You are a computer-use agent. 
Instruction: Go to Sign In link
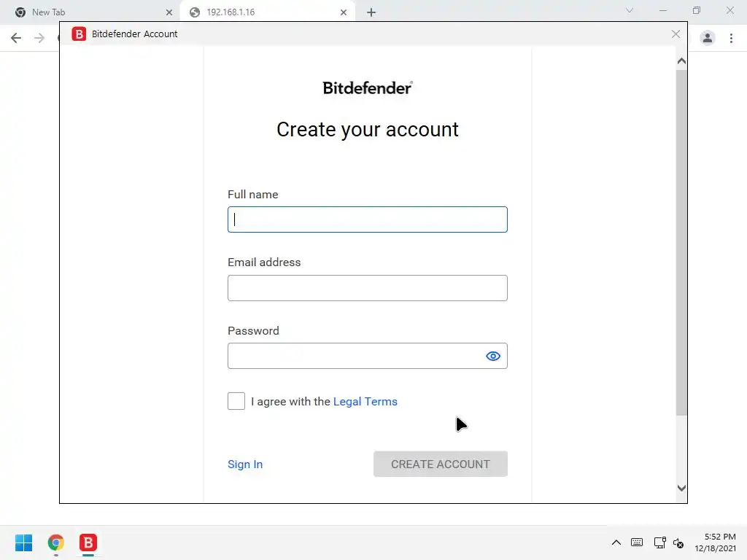[245, 464]
